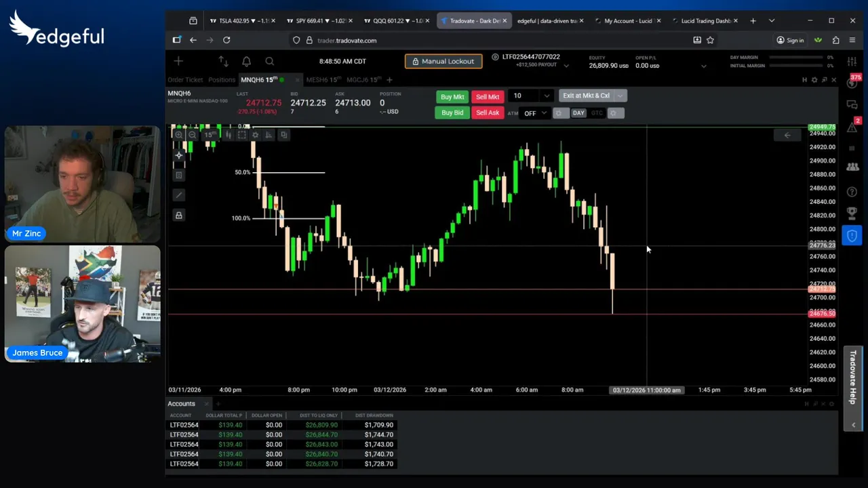868x488 pixels.
Task: Add a new chart tab with plus
Action: coord(389,80)
